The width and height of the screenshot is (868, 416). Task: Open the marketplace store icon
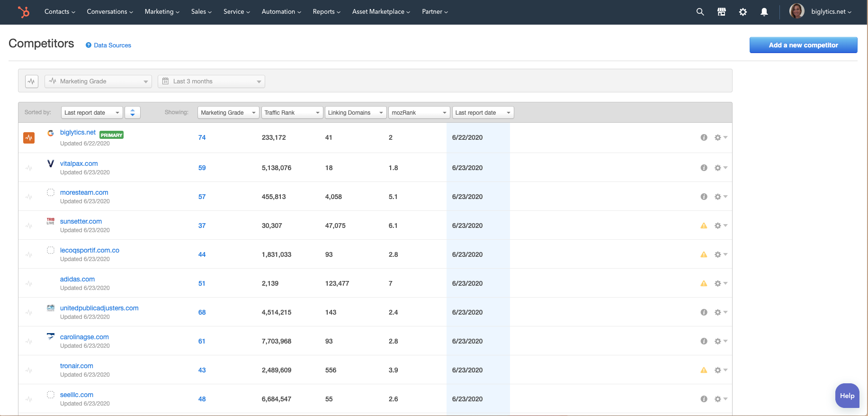click(x=721, y=12)
